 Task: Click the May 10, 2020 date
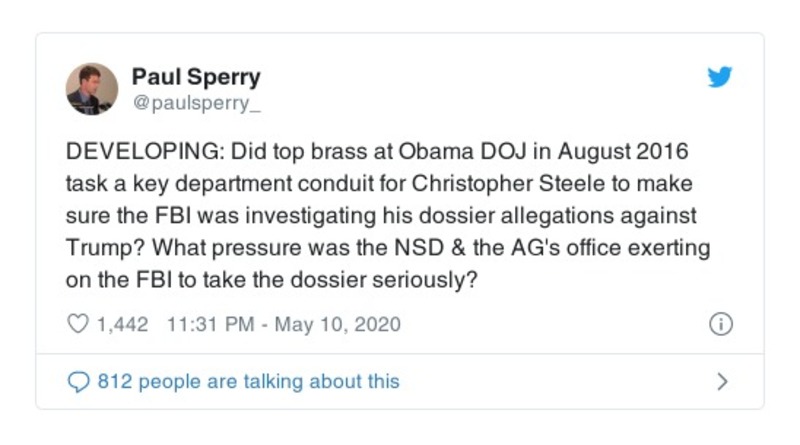pos(340,324)
